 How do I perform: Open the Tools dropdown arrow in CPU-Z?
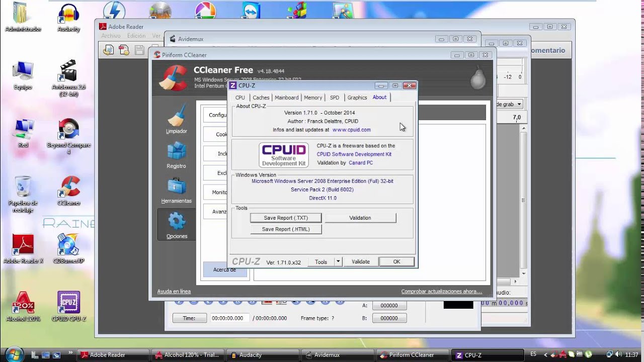click(x=338, y=261)
